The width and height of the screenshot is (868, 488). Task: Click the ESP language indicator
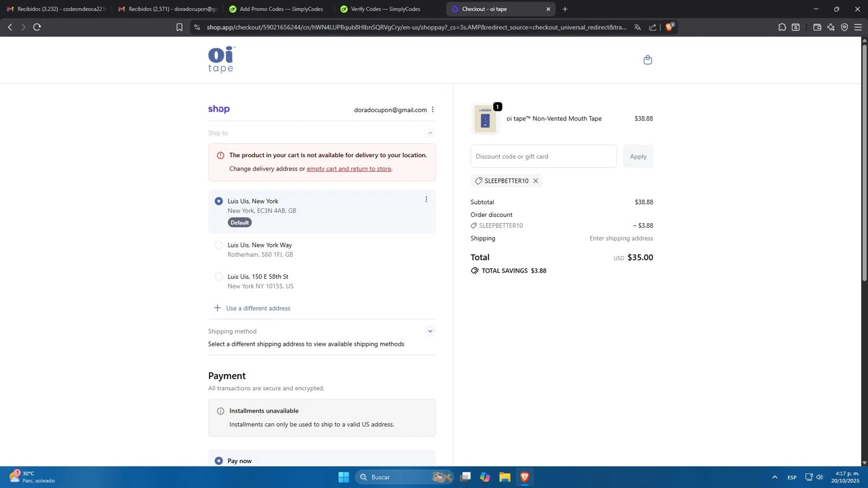coord(792,477)
